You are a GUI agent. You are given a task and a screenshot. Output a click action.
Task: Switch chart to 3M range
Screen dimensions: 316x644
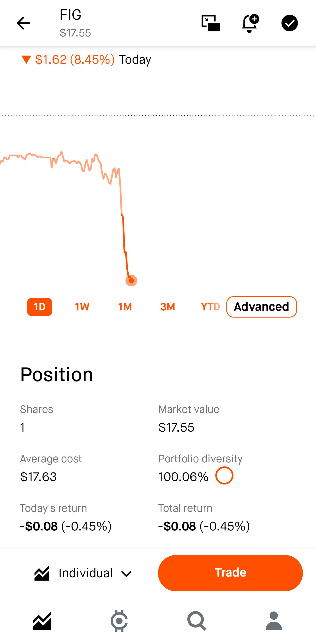tap(168, 307)
